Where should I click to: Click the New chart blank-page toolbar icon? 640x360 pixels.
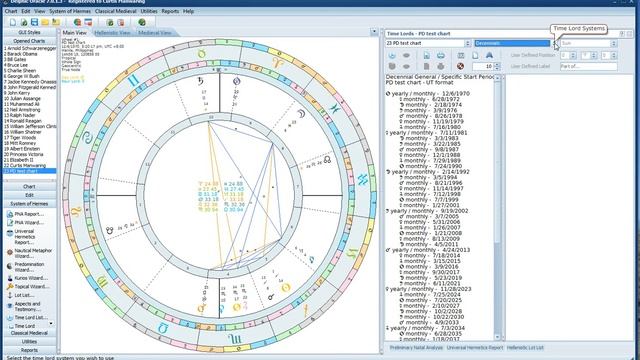[x=13, y=22]
